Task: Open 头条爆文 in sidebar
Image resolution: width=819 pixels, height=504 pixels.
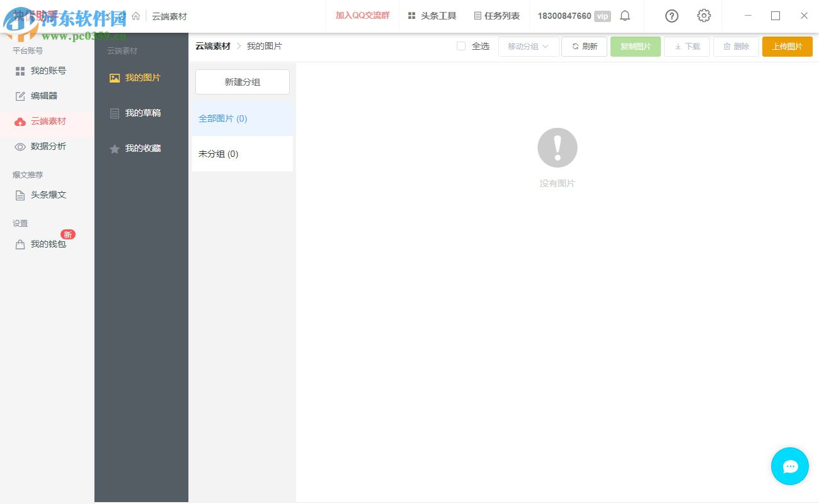Action: (x=47, y=195)
